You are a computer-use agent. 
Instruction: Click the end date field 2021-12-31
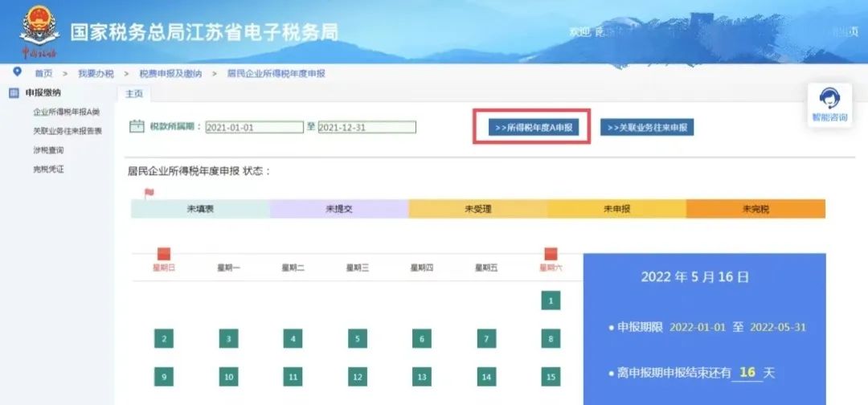pyautogui.click(x=367, y=127)
